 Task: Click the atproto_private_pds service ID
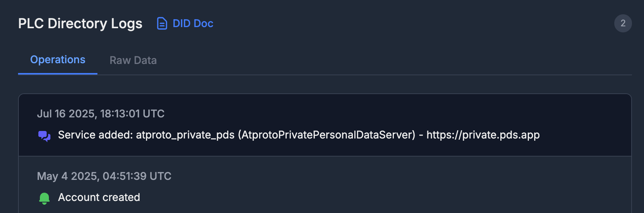(x=185, y=135)
